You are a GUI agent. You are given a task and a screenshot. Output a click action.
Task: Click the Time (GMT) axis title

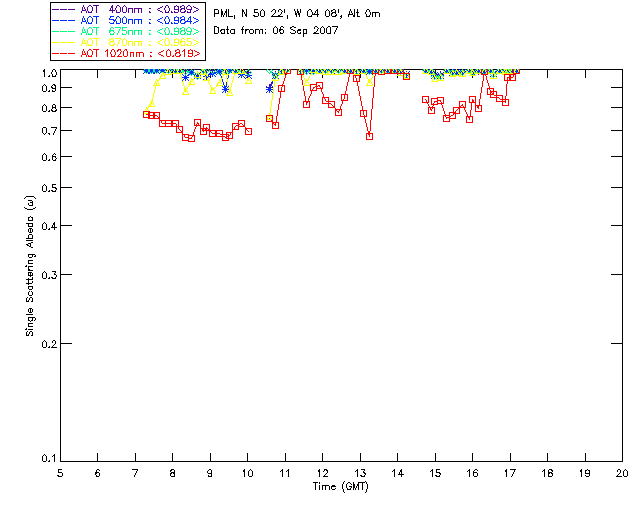[340, 487]
